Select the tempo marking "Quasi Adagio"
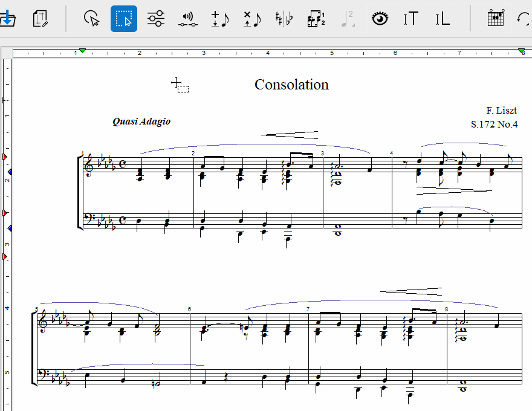The height and width of the screenshot is (411, 532). pyautogui.click(x=141, y=121)
